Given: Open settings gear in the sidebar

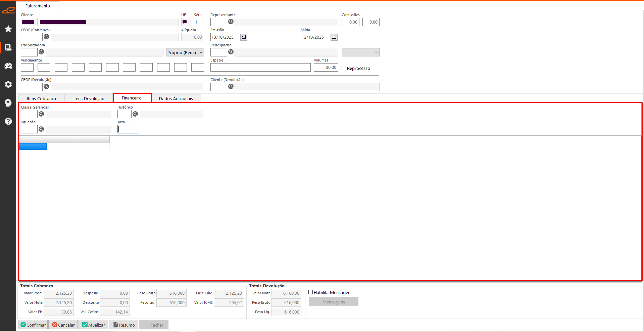Looking at the screenshot, I should [x=8, y=84].
